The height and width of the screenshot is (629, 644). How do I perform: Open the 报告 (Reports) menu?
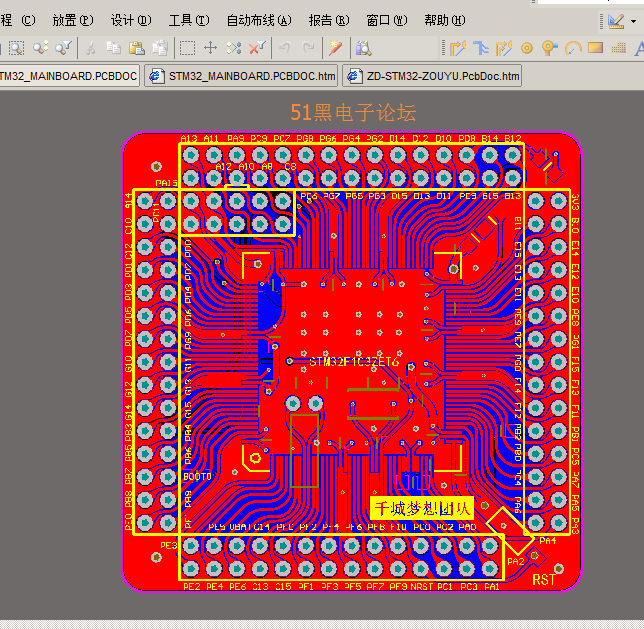329,20
